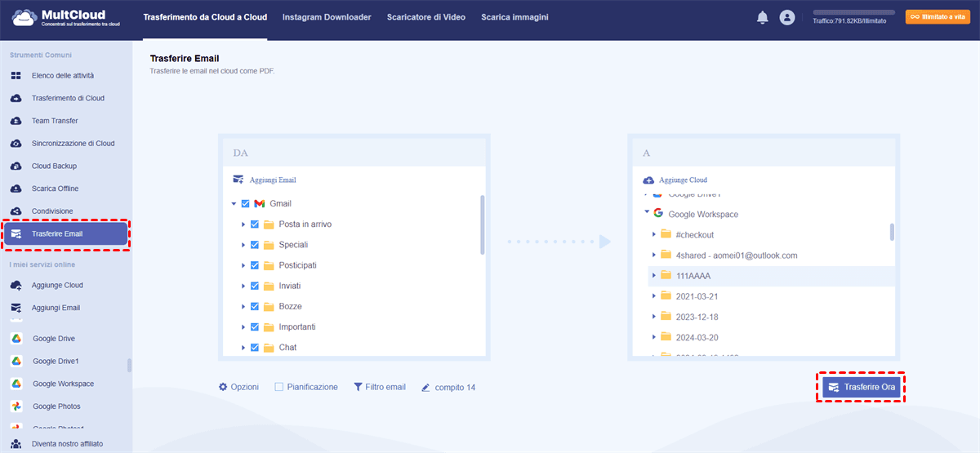
Task: Click Google Drive1 service icon
Action: [x=16, y=361]
